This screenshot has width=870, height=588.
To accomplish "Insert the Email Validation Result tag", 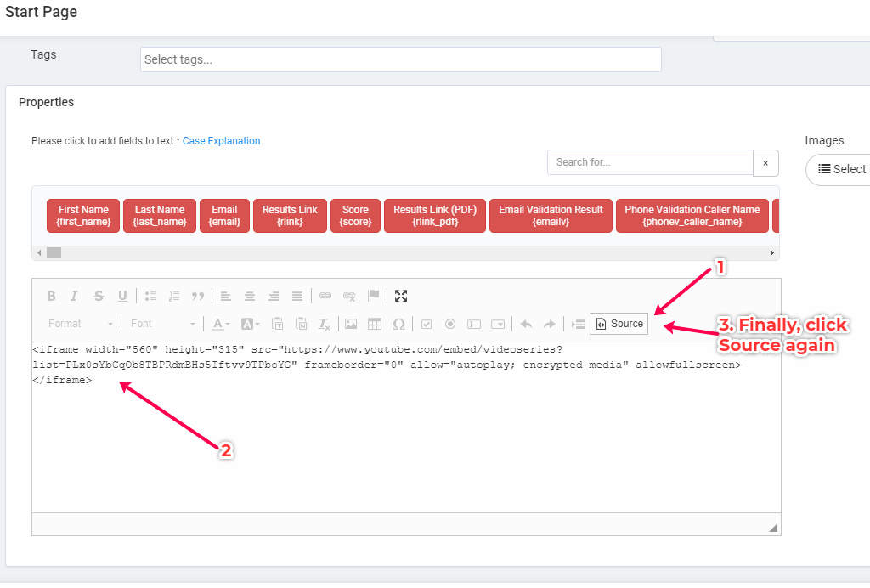I will point(551,216).
